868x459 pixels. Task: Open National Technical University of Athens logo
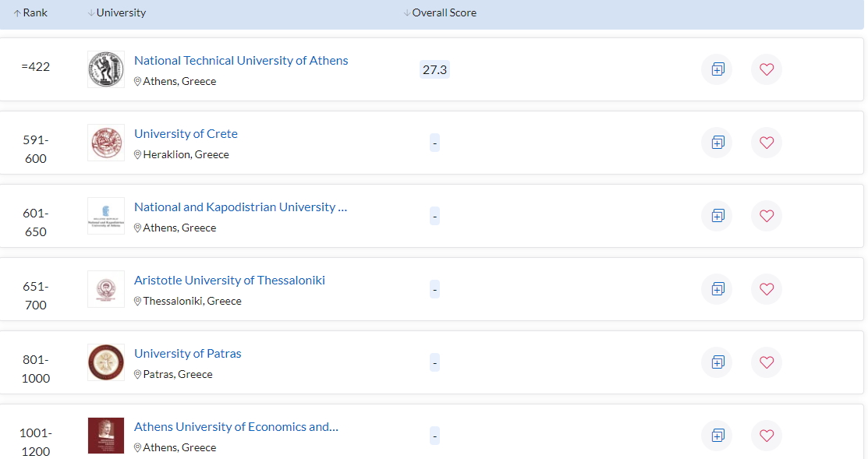click(106, 69)
